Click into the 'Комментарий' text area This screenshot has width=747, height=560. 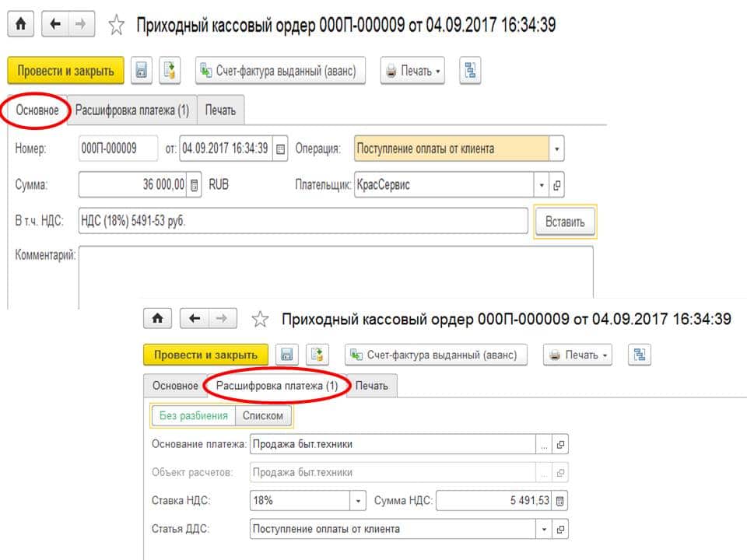coord(336,276)
